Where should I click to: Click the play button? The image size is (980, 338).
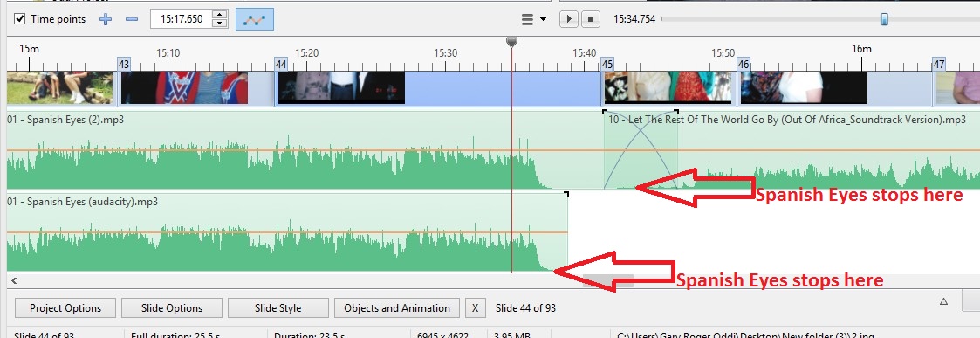(x=568, y=19)
